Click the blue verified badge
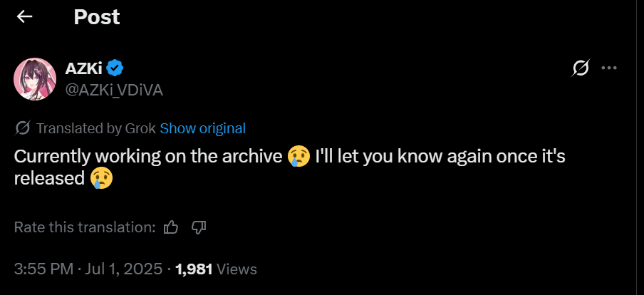This screenshot has width=644, height=295. (116, 68)
